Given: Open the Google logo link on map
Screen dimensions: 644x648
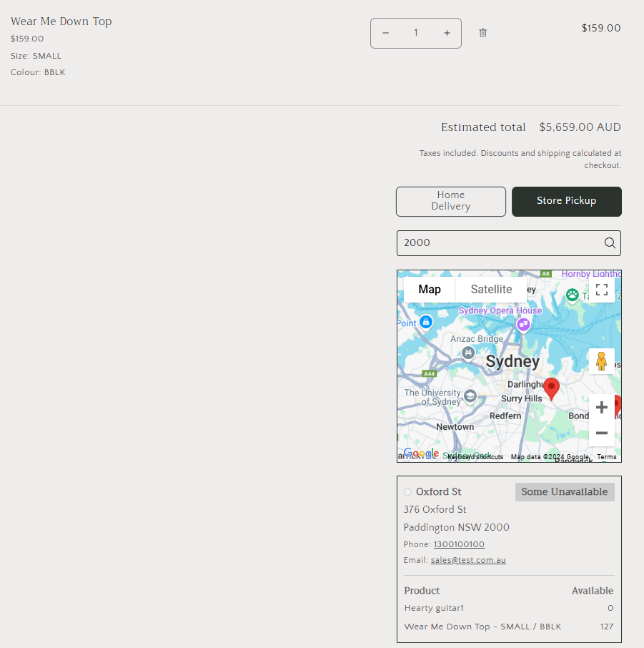Looking at the screenshot, I should pyautogui.click(x=421, y=453).
